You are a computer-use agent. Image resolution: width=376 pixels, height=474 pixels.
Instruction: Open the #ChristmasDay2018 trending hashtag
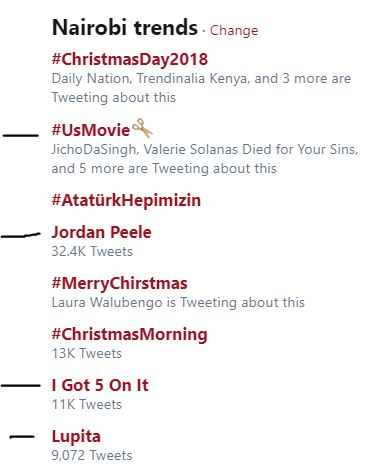[130, 59]
